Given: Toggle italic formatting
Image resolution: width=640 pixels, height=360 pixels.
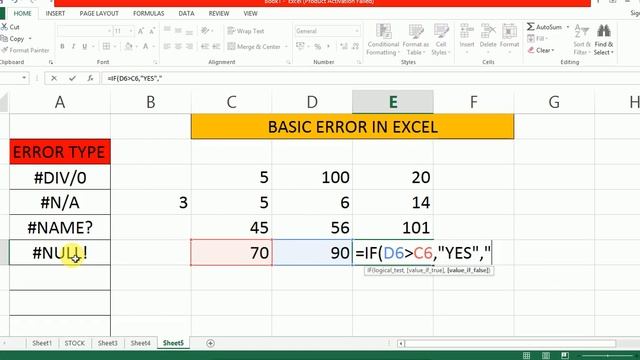Looking at the screenshot, I should pyautogui.click(x=73, y=47).
